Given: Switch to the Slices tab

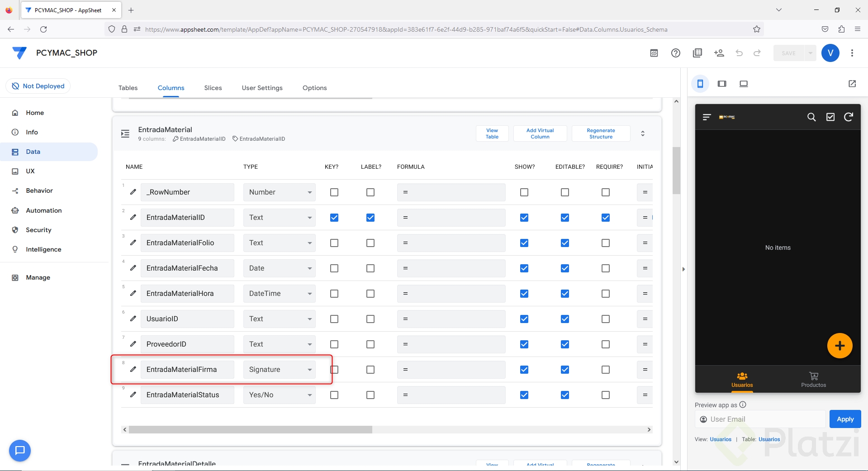Looking at the screenshot, I should coord(213,88).
